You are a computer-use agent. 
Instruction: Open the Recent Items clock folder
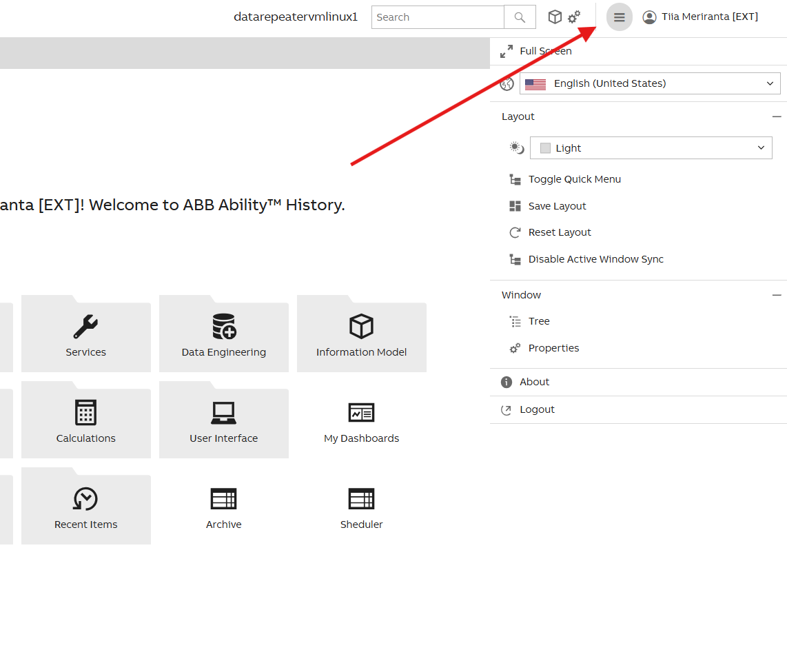(86, 506)
